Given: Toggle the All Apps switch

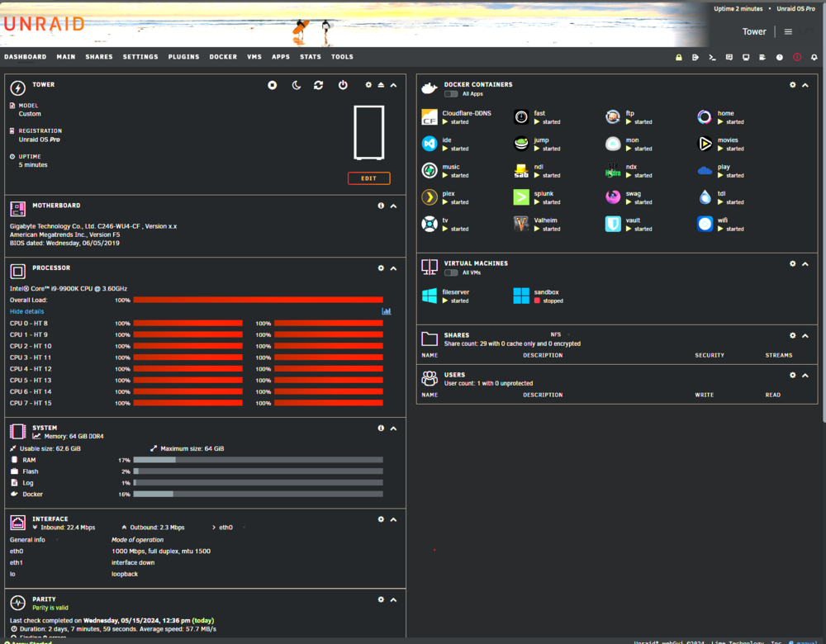Looking at the screenshot, I should 451,94.
